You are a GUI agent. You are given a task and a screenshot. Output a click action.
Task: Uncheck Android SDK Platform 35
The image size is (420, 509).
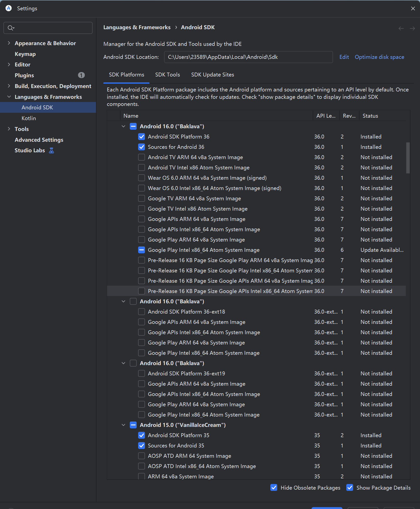coord(142,435)
